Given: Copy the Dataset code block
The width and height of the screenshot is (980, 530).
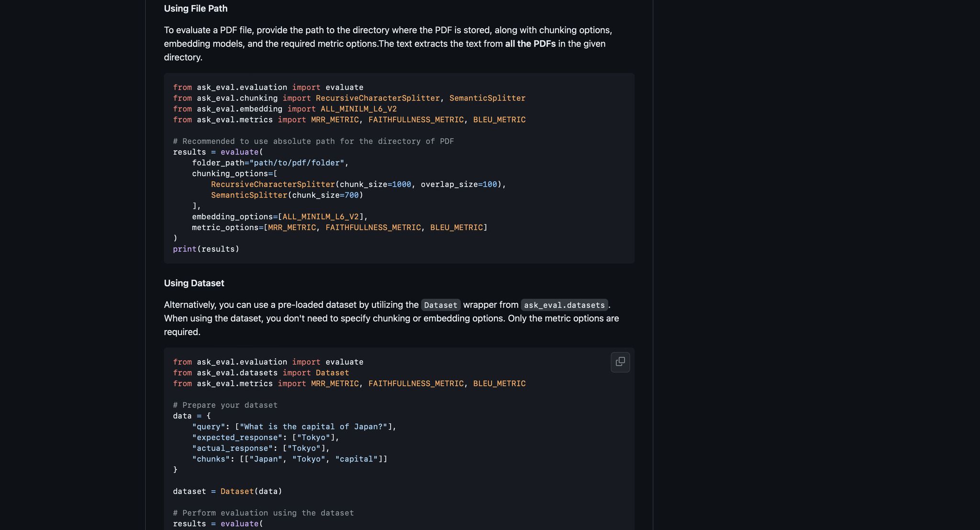Looking at the screenshot, I should coord(620,362).
